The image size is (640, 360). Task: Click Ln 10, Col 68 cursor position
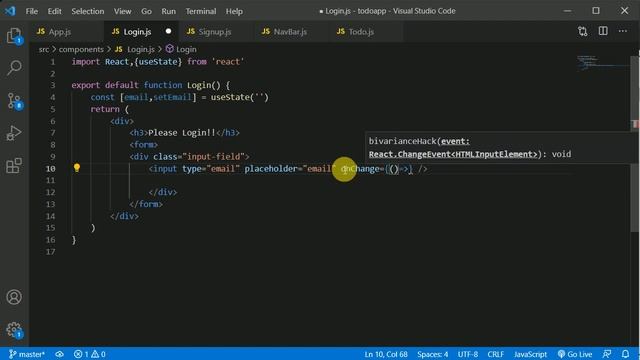[x=386, y=354]
